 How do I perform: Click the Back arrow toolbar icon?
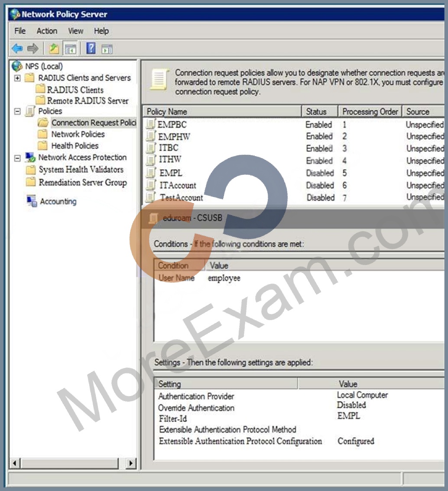(x=17, y=49)
